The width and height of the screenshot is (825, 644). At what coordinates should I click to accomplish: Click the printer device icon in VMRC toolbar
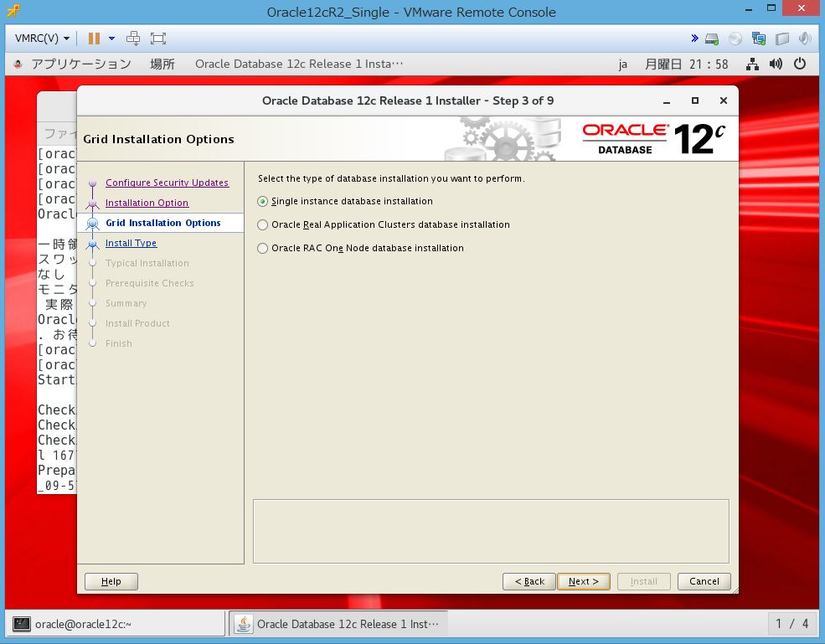click(782, 39)
